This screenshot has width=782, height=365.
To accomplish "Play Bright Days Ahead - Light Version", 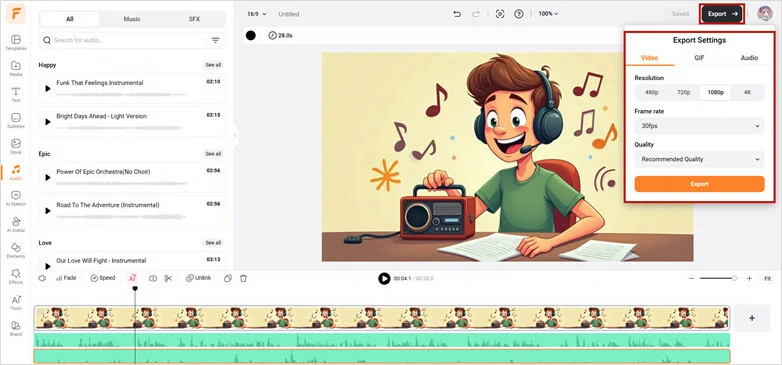I will tap(48, 122).
